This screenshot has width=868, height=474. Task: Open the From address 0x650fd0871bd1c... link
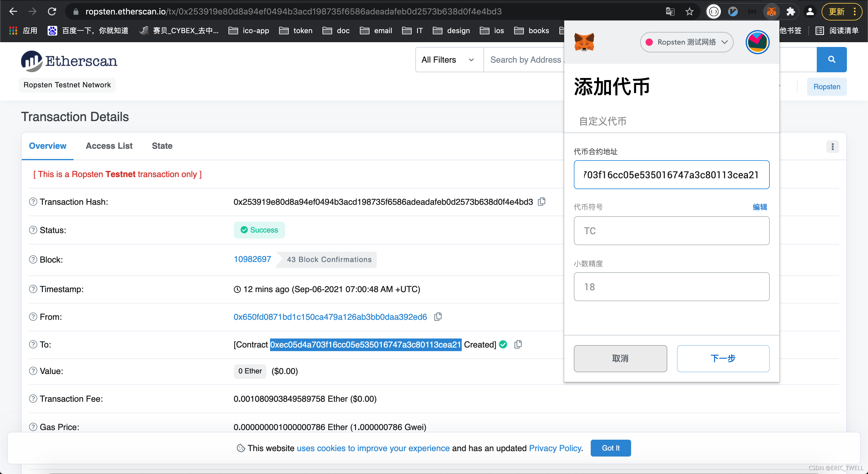coord(330,317)
